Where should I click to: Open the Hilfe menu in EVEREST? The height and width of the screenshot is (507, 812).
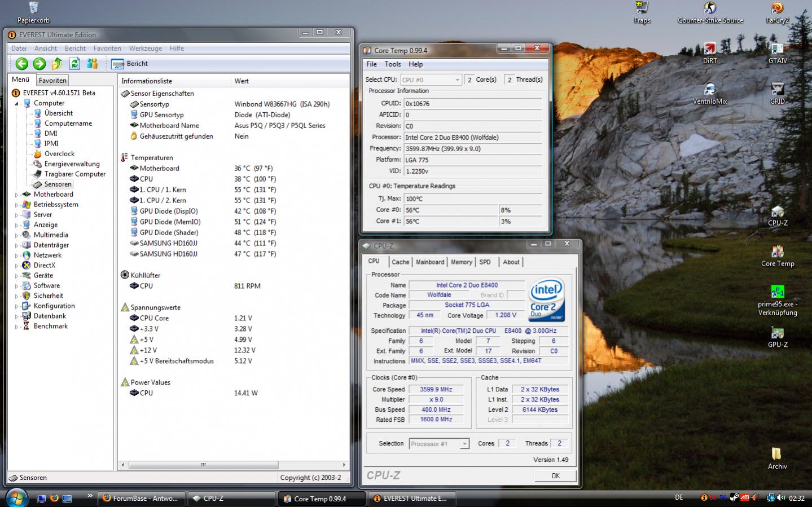pos(177,49)
